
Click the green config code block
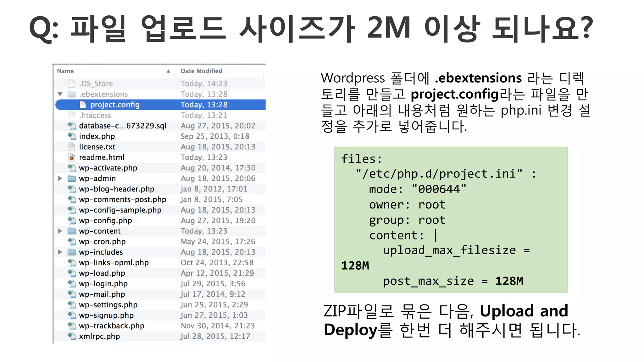451,220
